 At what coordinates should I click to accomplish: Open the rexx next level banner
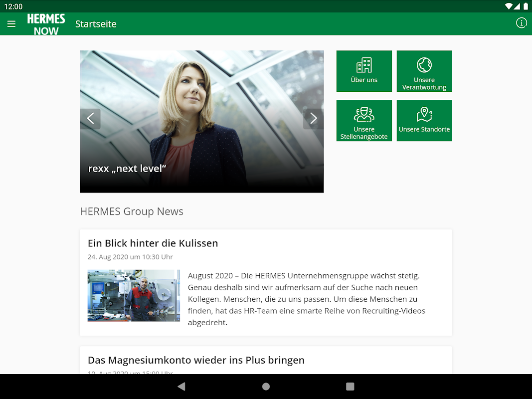pyautogui.click(x=201, y=122)
